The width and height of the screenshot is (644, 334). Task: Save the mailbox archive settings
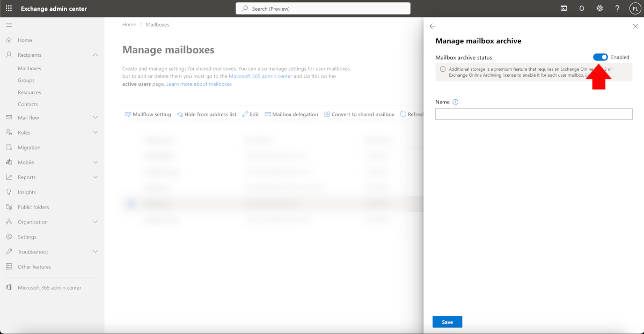click(447, 322)
